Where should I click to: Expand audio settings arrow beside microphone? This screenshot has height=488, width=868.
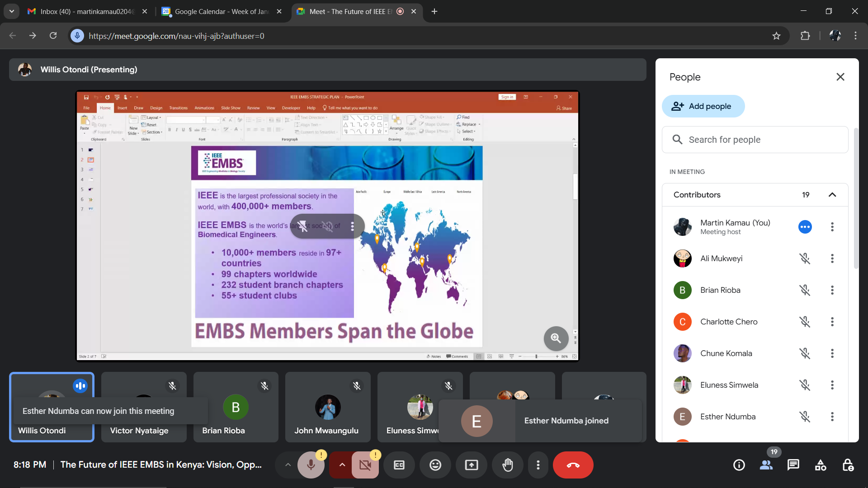click(x=288, y=465)
